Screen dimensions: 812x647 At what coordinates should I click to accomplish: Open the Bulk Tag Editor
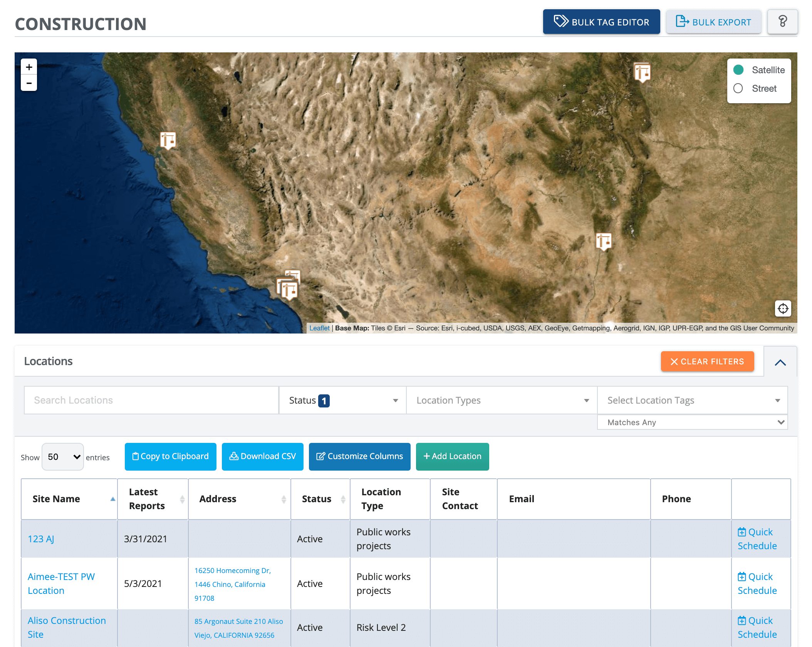[x=601, y=22]
